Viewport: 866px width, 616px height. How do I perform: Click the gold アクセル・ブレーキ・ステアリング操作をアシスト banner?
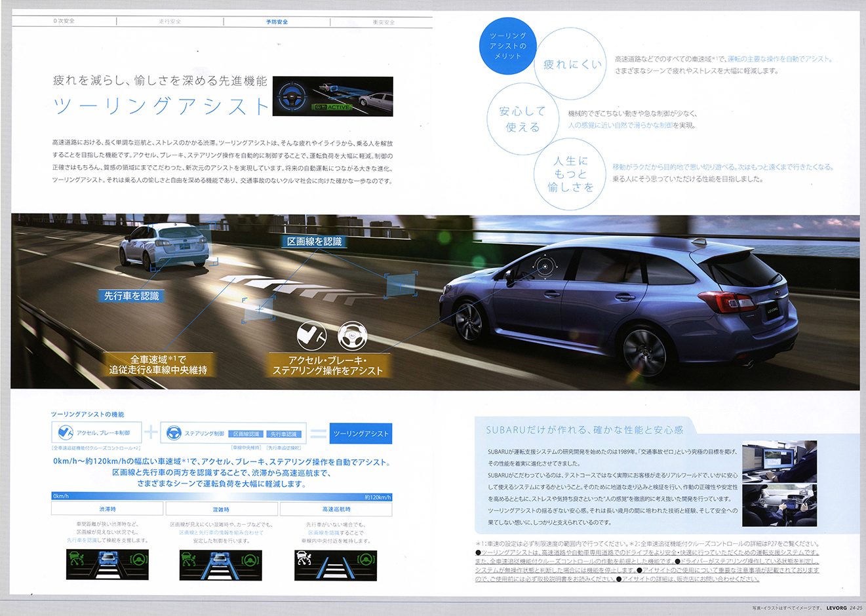point(328,365)
